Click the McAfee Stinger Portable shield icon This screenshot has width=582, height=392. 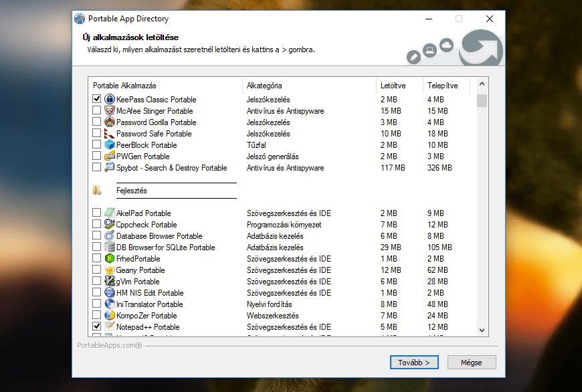click(110, 110)
